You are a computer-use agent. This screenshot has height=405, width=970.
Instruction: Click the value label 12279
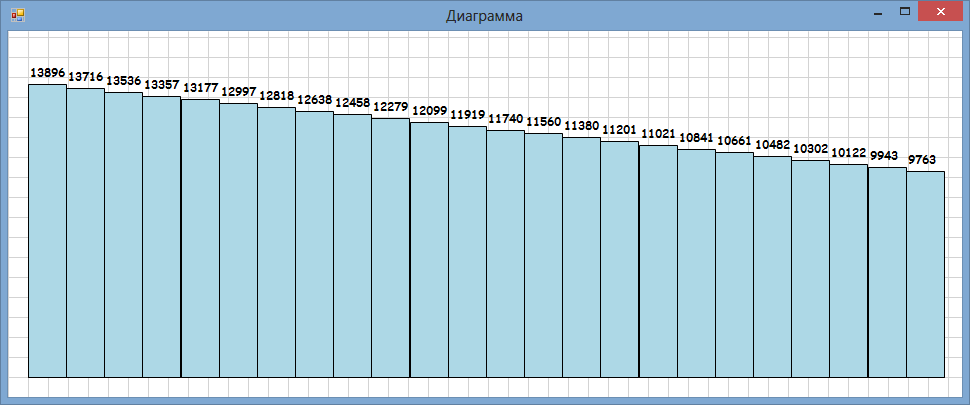point(391,108)
